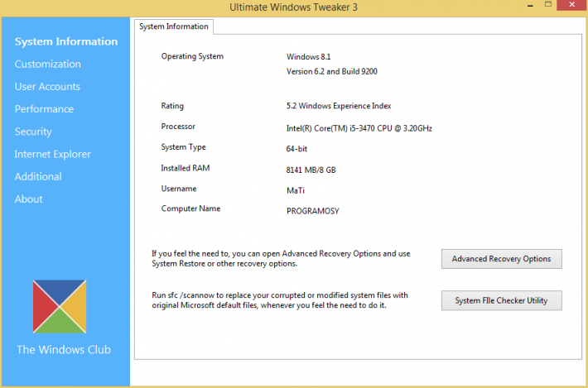
Task: Click the MaTi username value
Action: pyautogui.click(x=296, y=190)
